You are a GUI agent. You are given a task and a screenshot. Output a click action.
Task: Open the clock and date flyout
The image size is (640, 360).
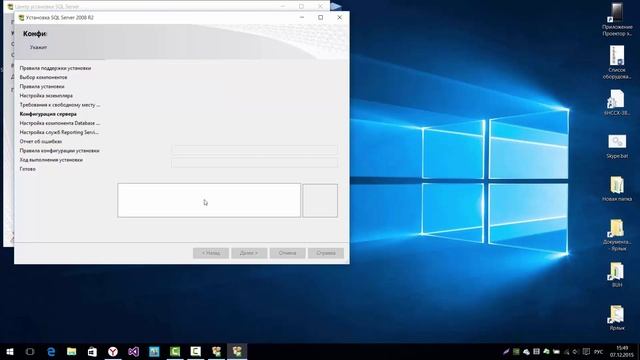[622, 351]
